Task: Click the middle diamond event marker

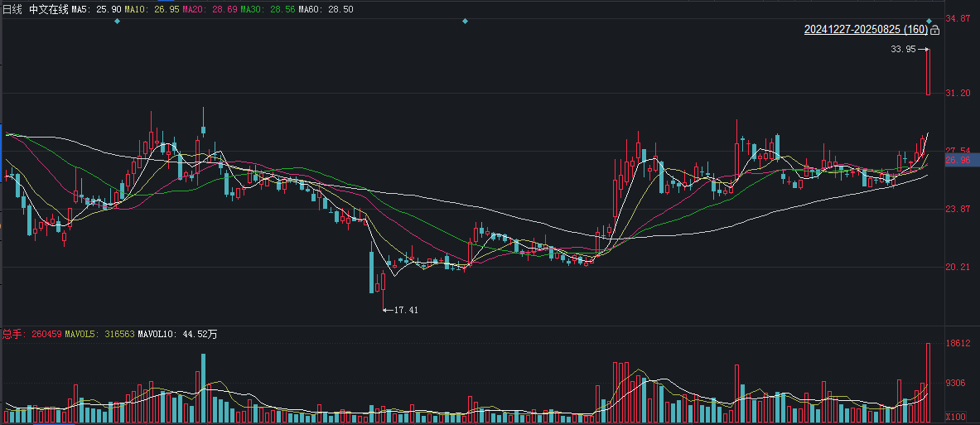Action: (465, 22)
